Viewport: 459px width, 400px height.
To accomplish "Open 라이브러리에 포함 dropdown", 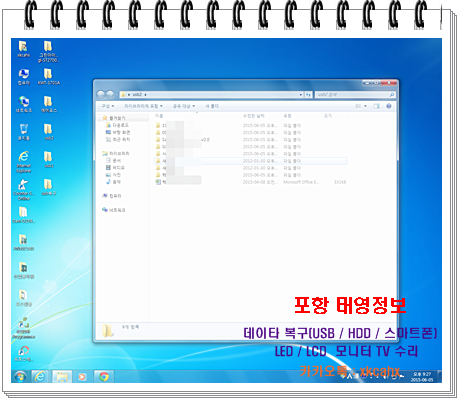I will (143, 106).
